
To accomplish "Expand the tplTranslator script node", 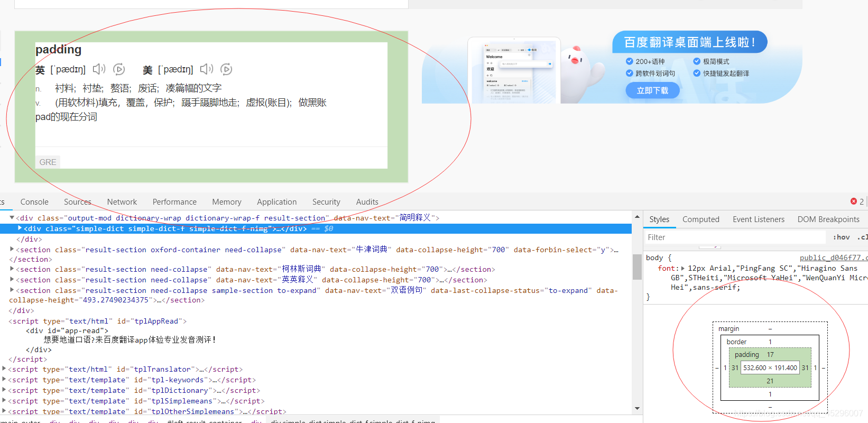I will 4,369.
